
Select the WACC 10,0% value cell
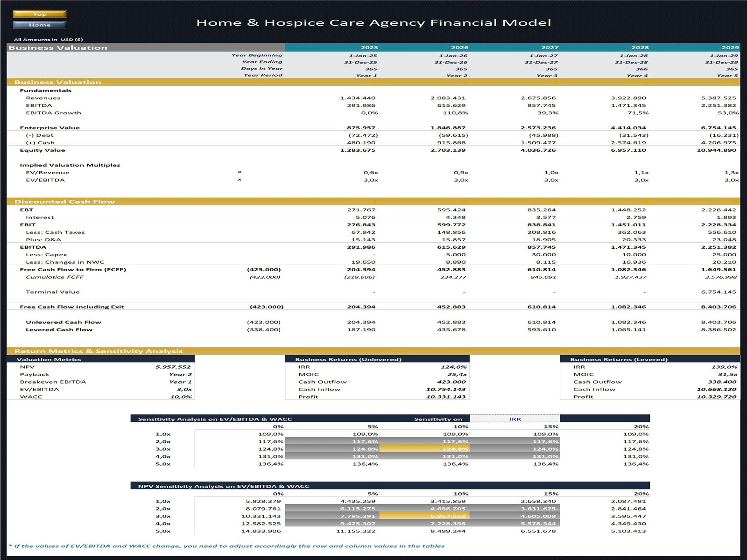pos(181,397)
